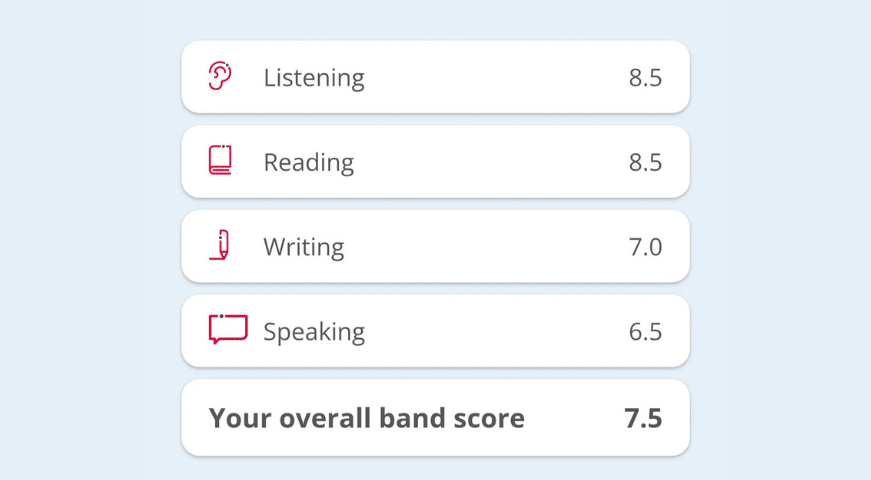This screenshot has height=480, width=871.
Task: Click the light blue page background
Action: click(90, 240)
